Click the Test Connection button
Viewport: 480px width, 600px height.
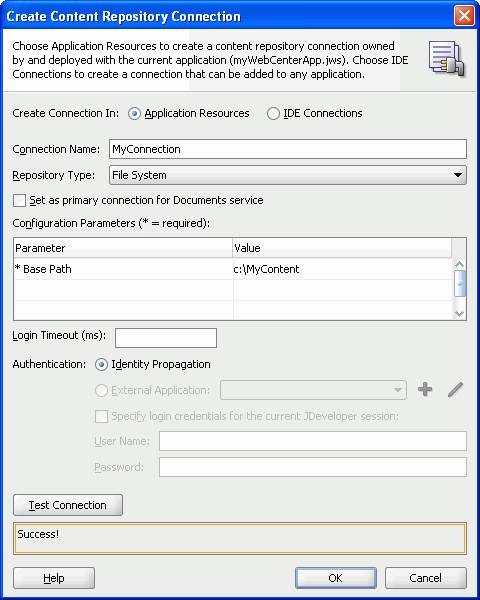tap(68, 505)
